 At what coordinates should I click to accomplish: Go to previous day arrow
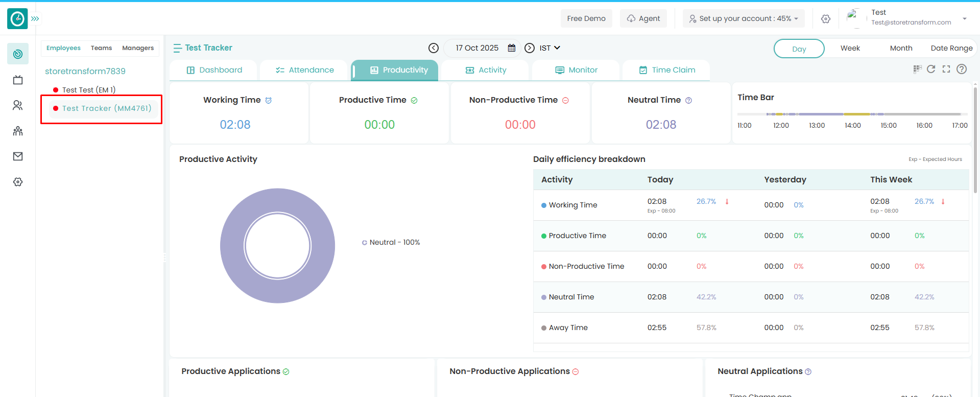coord(434,48)
